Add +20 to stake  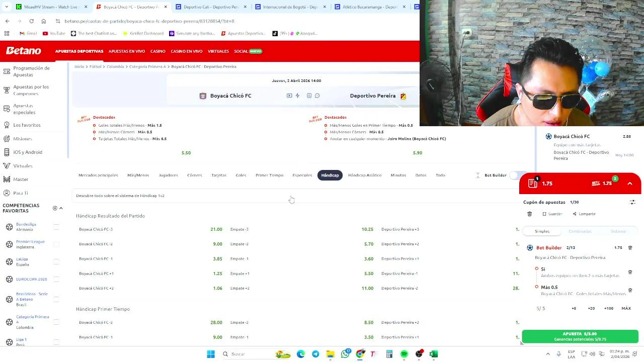click(x=591, y=308)
